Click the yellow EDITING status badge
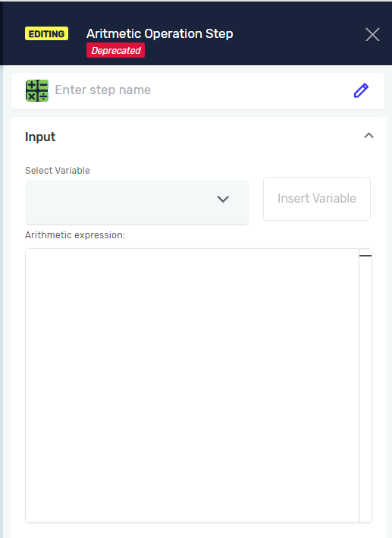The image size is (392, 538). (47, 33)
